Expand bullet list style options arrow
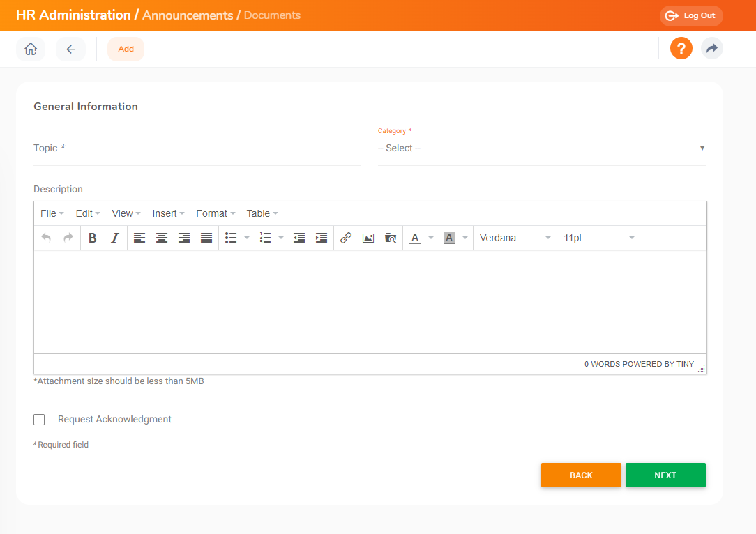 [247, 238]
